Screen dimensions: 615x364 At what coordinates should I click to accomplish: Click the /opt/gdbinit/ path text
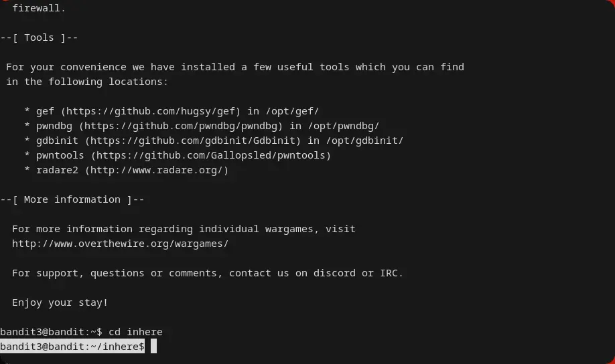pos(364,141)
